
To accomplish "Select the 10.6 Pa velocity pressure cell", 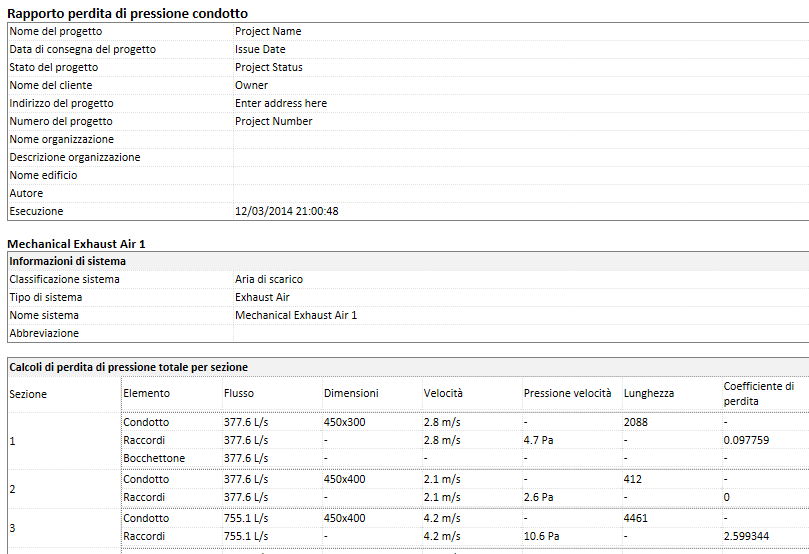I will click(544, 536).
